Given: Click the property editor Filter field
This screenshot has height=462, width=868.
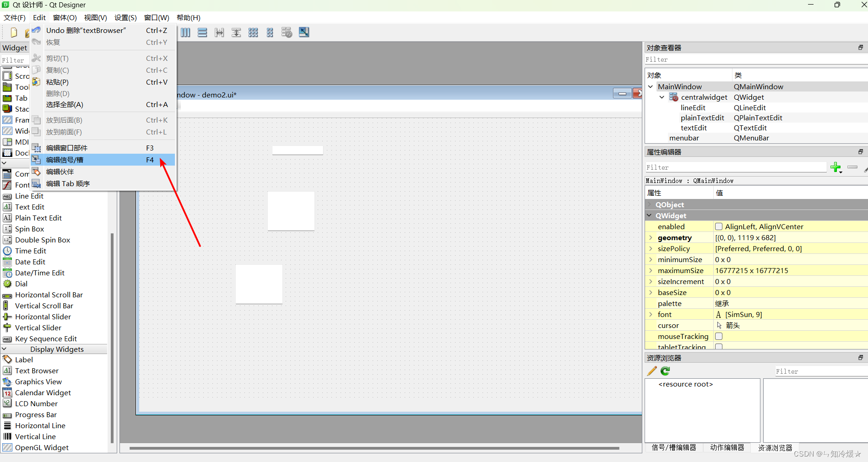Looking at the screenshot, I should (735, 167).
